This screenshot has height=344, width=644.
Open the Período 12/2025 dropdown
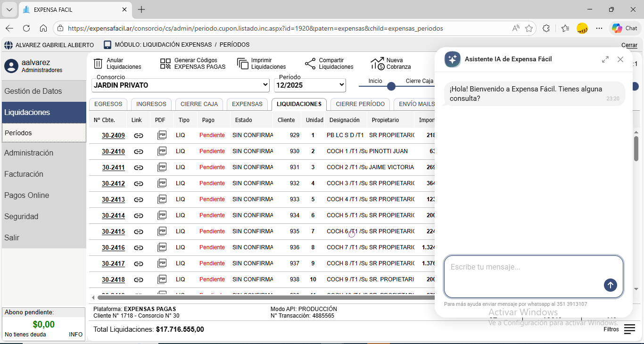point(310,85)
